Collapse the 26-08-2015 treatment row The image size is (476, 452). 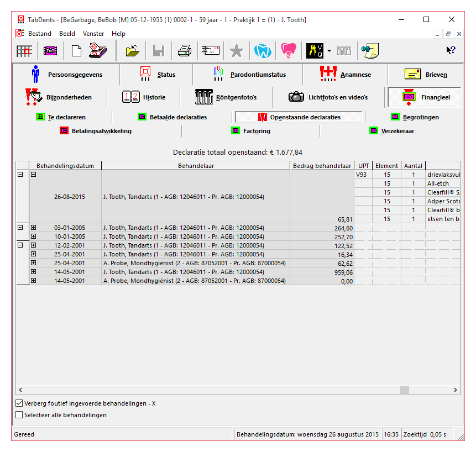click(33, 175)
